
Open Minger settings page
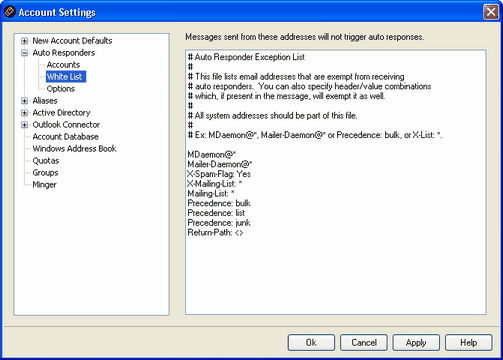click(44, 185)
